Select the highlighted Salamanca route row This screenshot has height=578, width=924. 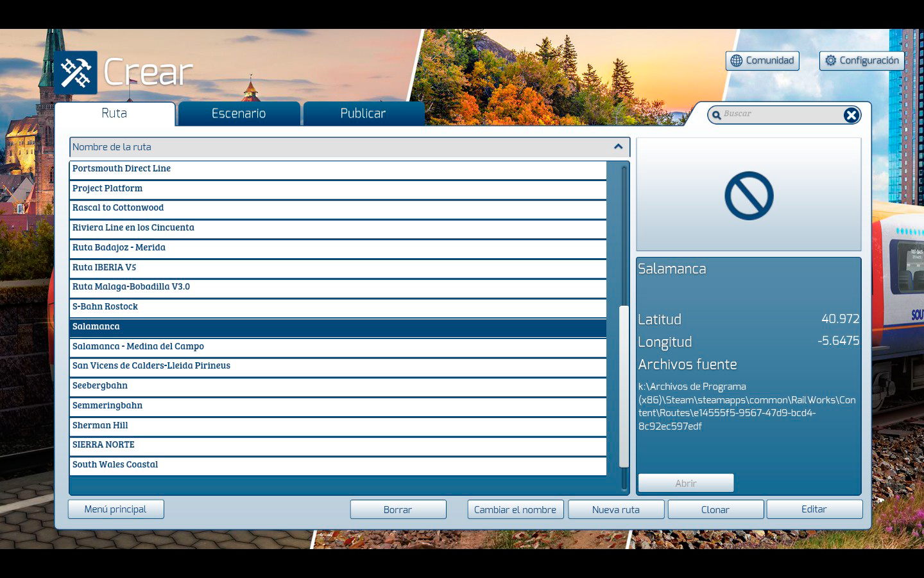point(338,327)
